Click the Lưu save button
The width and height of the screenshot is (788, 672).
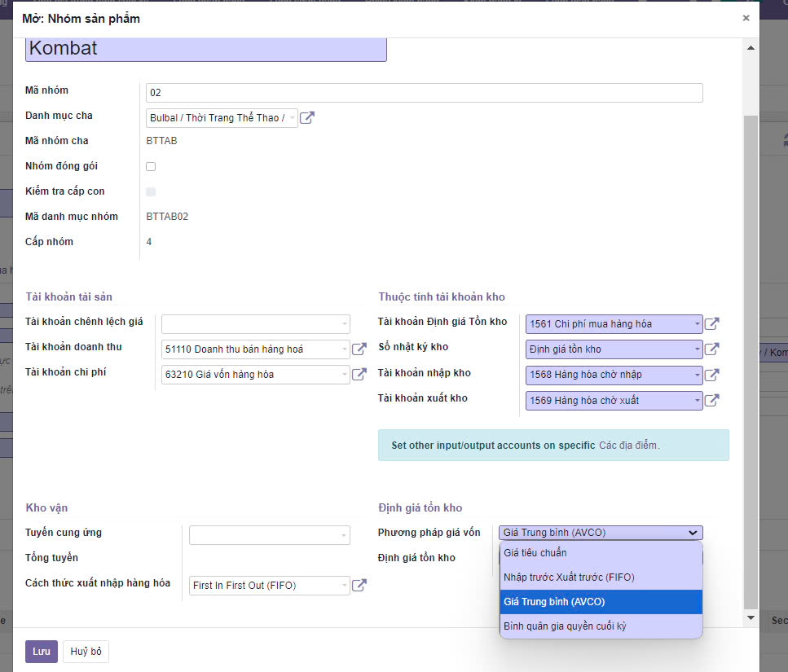point(41,652)
